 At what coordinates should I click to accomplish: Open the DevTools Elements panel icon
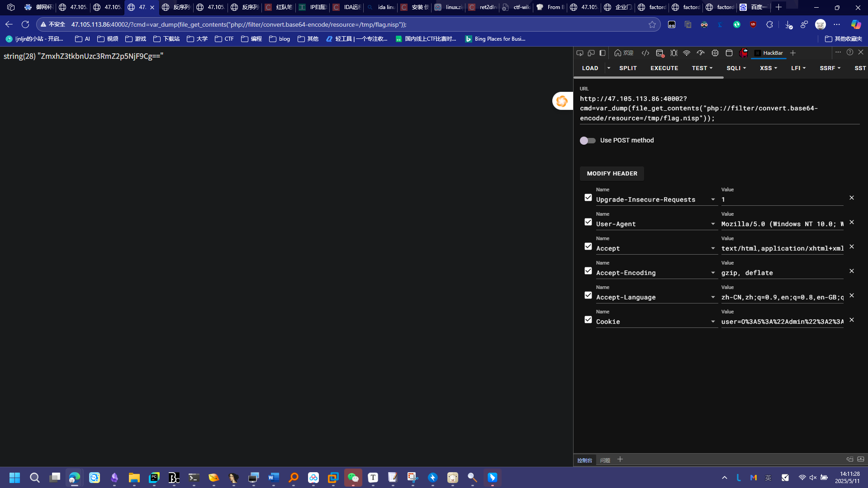click(x=645, y=53)
